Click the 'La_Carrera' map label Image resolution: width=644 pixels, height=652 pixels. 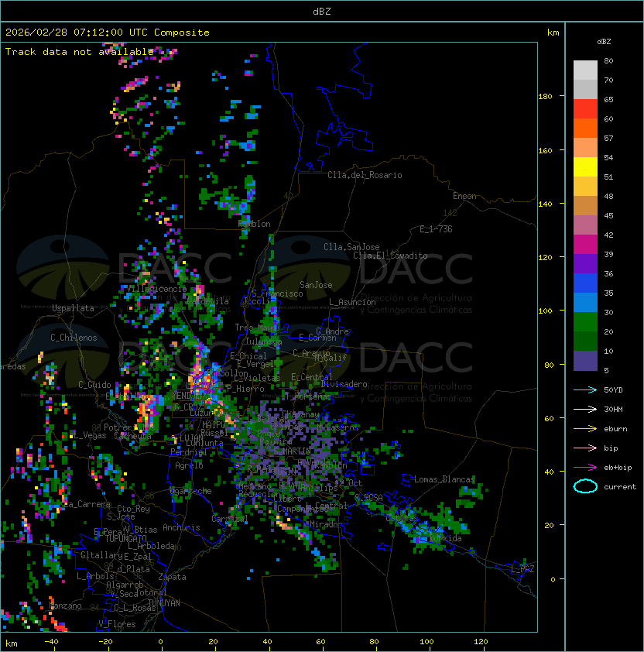coord(87,504)
